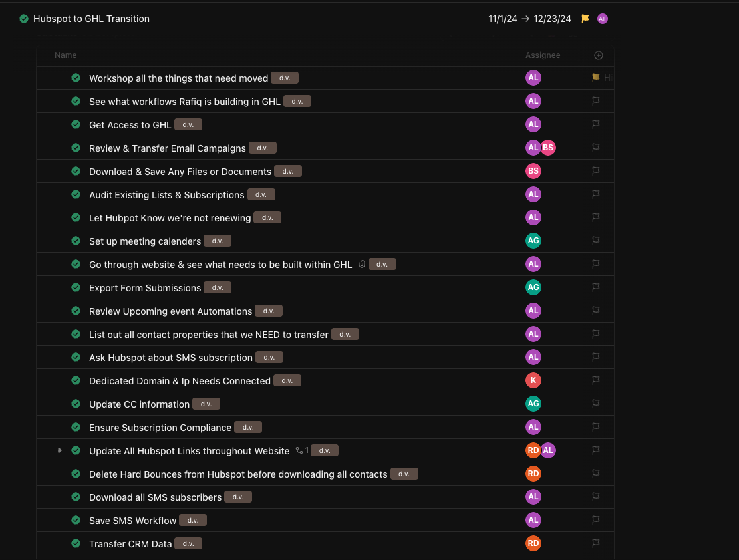Image resolution: width=739 pixels, height=560 pixels.
Task: Toggle completion of Hubspot to GHL Transition project
Action: [23, 19]
